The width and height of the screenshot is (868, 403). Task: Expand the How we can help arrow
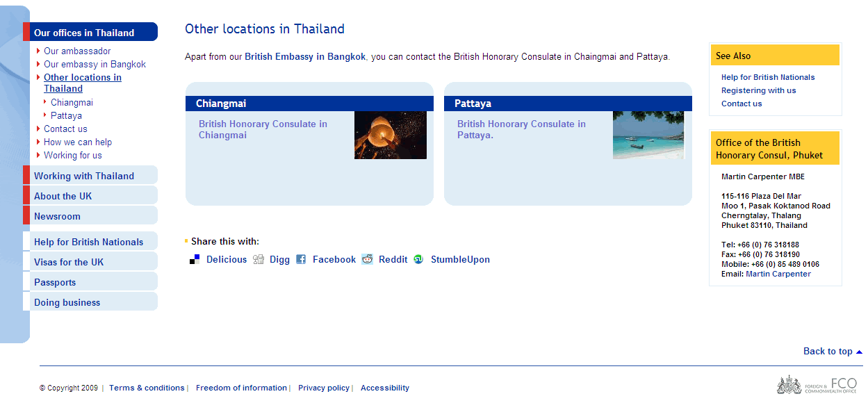(38, 142)
